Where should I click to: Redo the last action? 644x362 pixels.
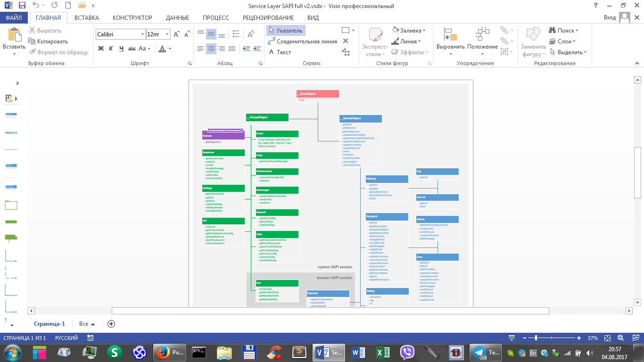pos(54,6)
